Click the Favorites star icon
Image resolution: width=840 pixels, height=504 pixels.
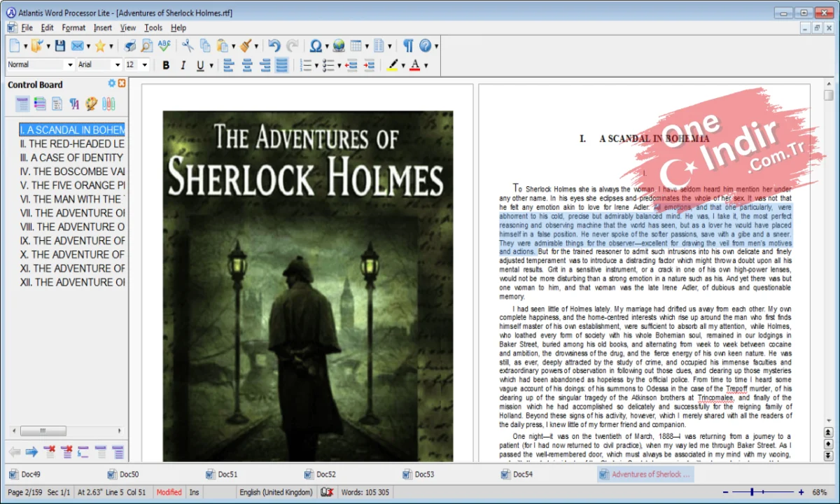[x=100, y=46]
